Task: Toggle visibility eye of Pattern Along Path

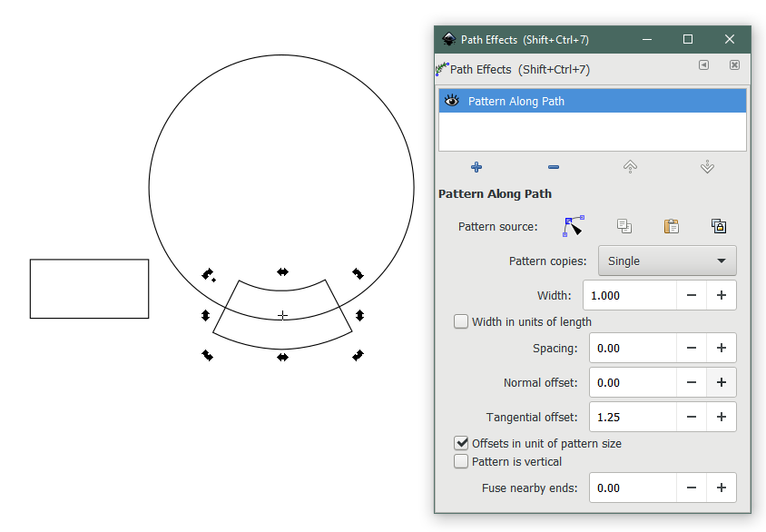Action: 452,101
